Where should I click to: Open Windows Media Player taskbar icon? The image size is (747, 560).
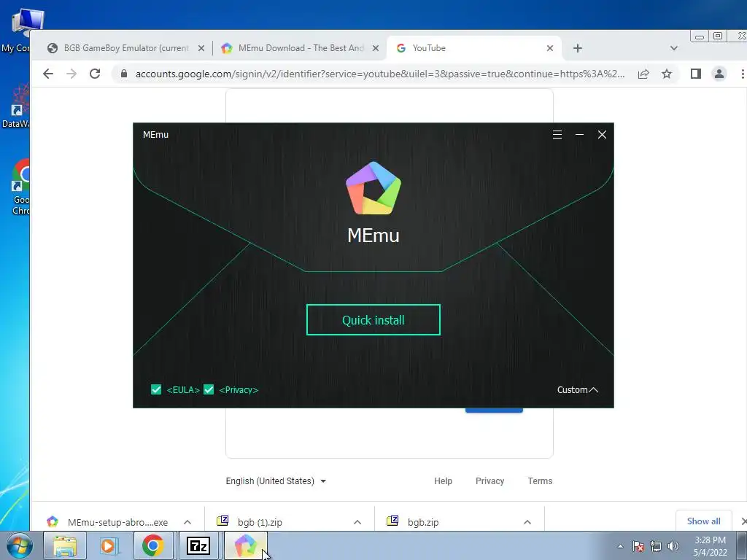pos(109,545)
